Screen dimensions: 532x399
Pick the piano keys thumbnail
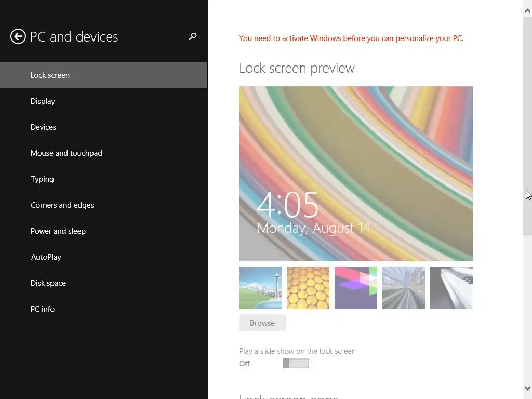coord(451,288)
